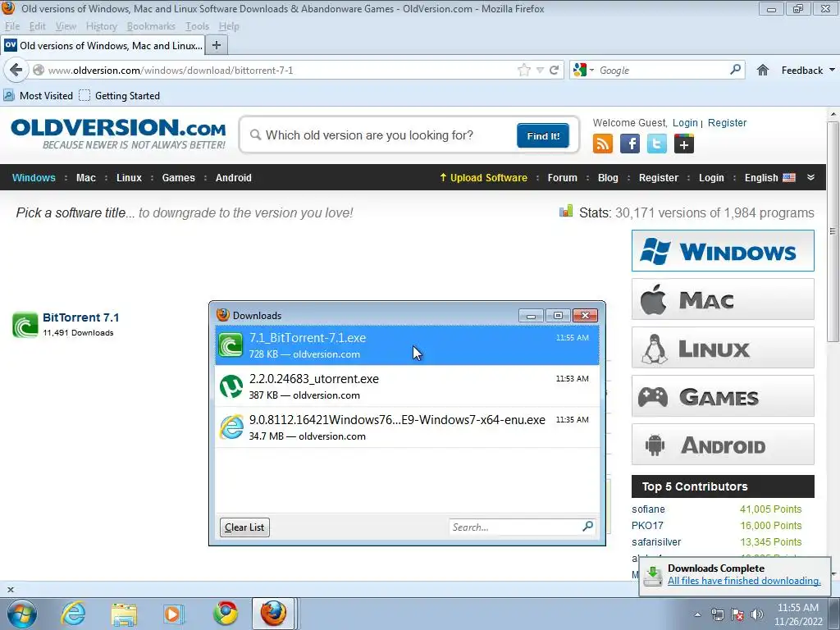Image resolution: width=840 pixels, height=630 pixels.
Task: Open the View menu
Action: pos(66,26)
